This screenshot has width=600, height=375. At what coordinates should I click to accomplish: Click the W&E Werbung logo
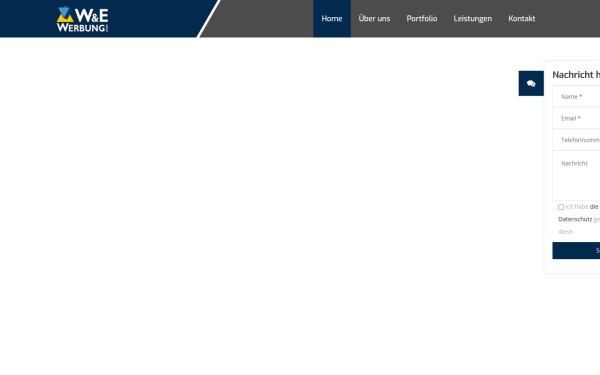(83, 19)
